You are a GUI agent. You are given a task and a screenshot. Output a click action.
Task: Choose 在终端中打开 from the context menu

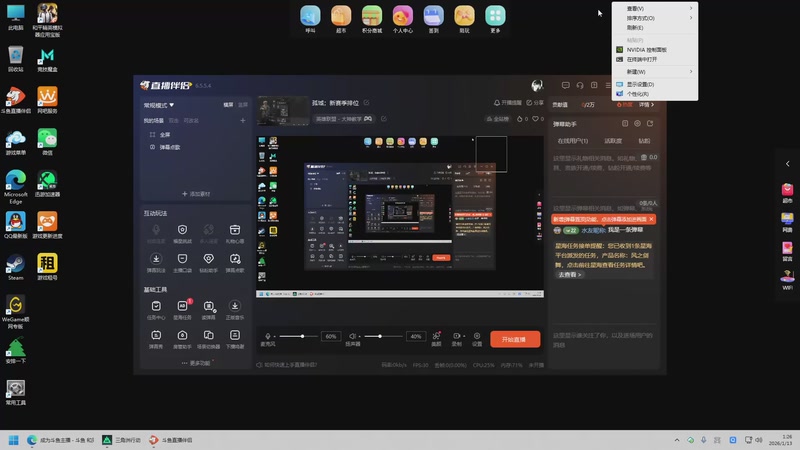(x=655, y=60)
